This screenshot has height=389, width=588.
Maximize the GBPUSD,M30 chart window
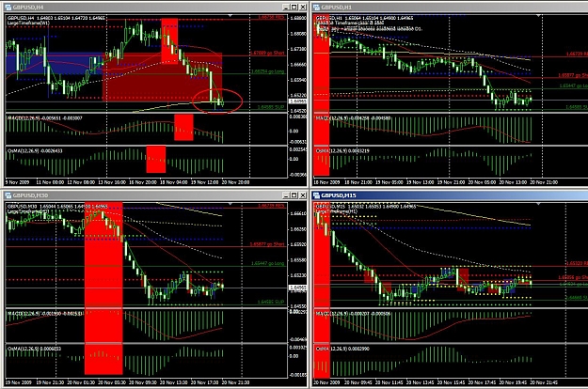[294, 195]
